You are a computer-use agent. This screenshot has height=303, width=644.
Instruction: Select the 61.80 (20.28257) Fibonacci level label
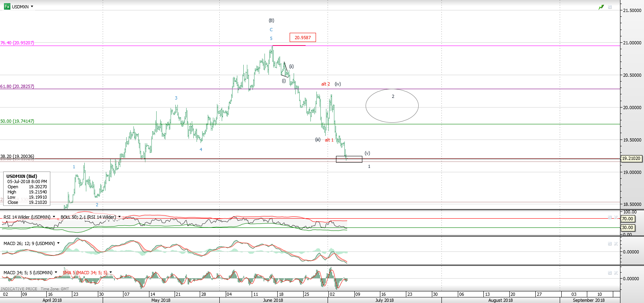17,86
